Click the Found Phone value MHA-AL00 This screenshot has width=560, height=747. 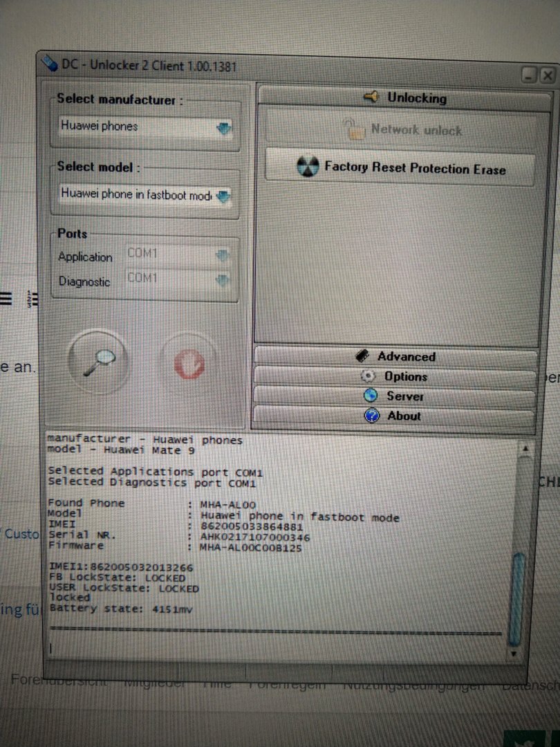227,504
